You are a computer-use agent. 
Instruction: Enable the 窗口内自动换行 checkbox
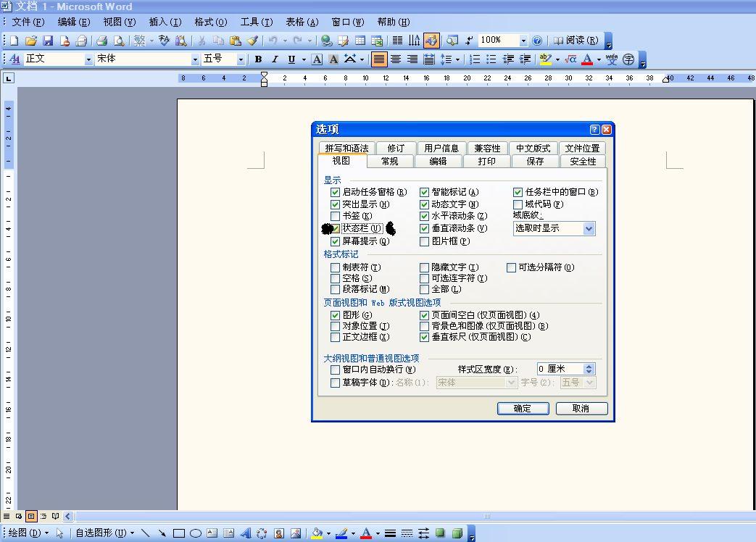pyautogui.click(x=335, y=370)
